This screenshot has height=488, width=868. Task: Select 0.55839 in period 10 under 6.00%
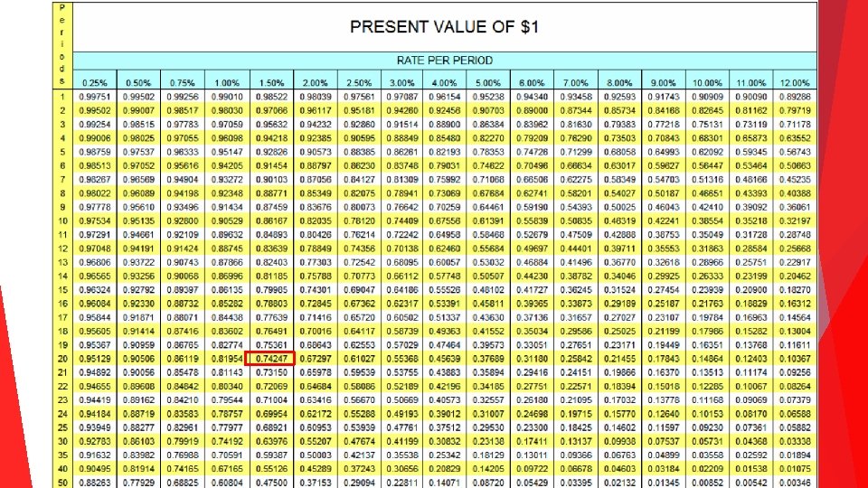pyautogui.click(x=532, y=221)
